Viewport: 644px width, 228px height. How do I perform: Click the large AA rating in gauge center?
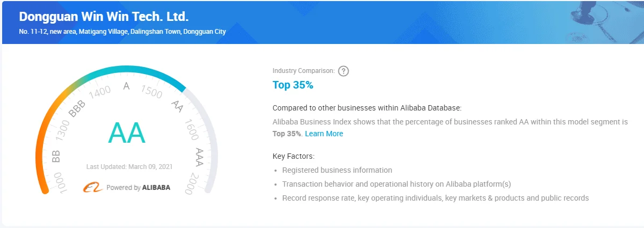tap(127, 133)
